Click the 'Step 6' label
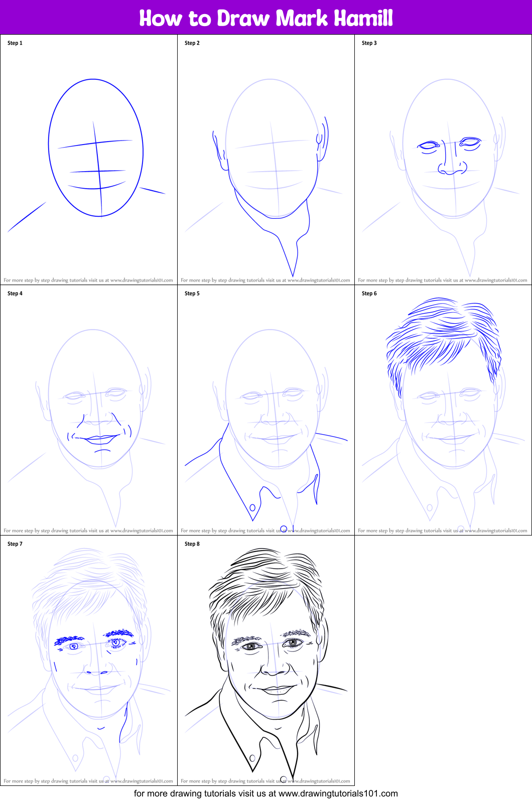The height and width of the screenshot is (801, 532). 369,294
